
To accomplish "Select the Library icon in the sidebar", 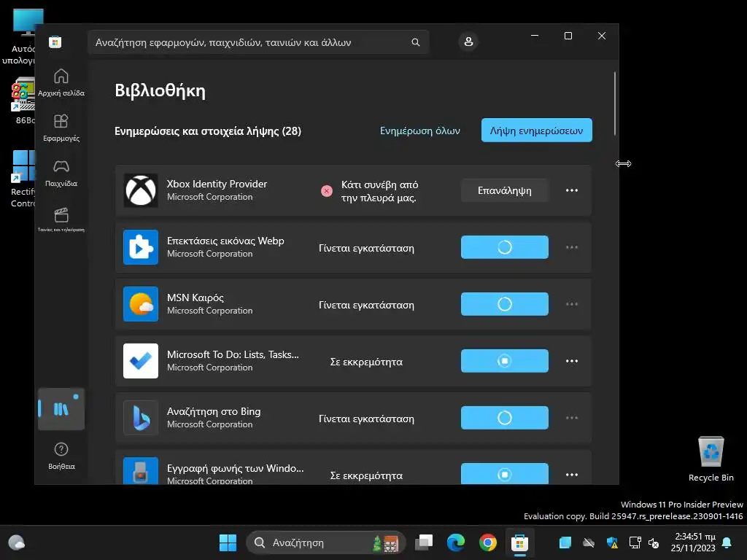I will point(61,409).
